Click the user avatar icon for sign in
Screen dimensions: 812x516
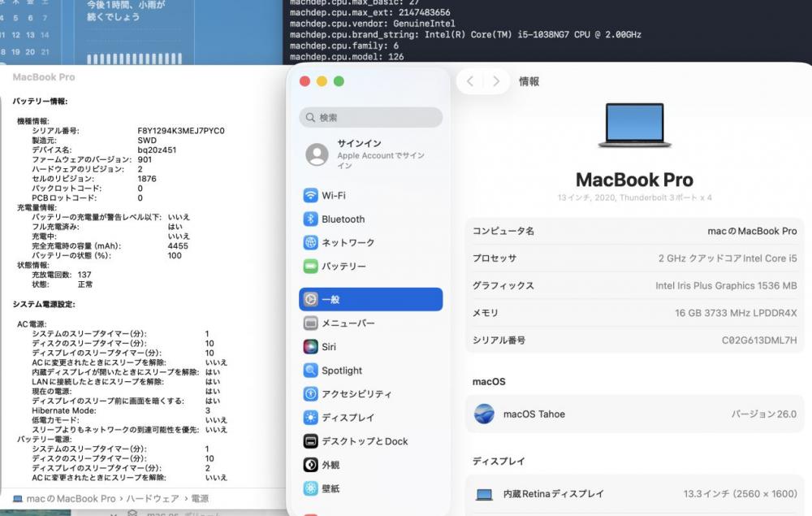tap(317, 154)
